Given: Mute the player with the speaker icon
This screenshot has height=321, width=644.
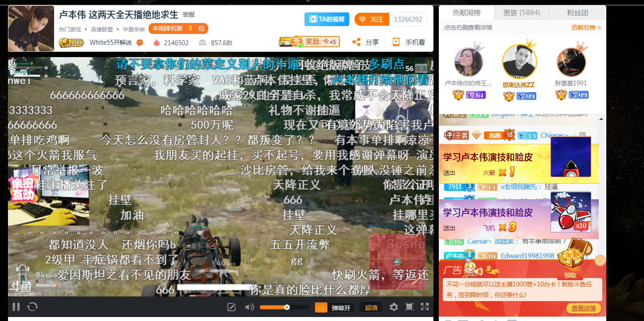Looking at the screenshot, I should [249, 307].
